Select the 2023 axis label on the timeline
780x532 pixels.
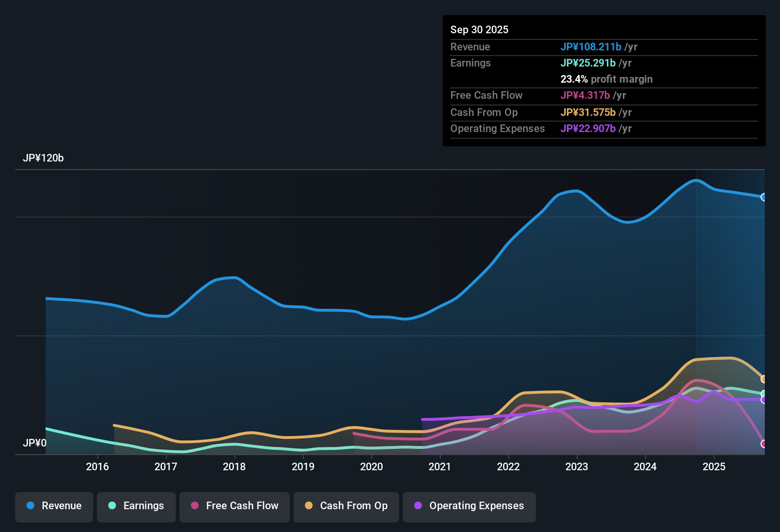pyautogui.click(x=576, y=466)
